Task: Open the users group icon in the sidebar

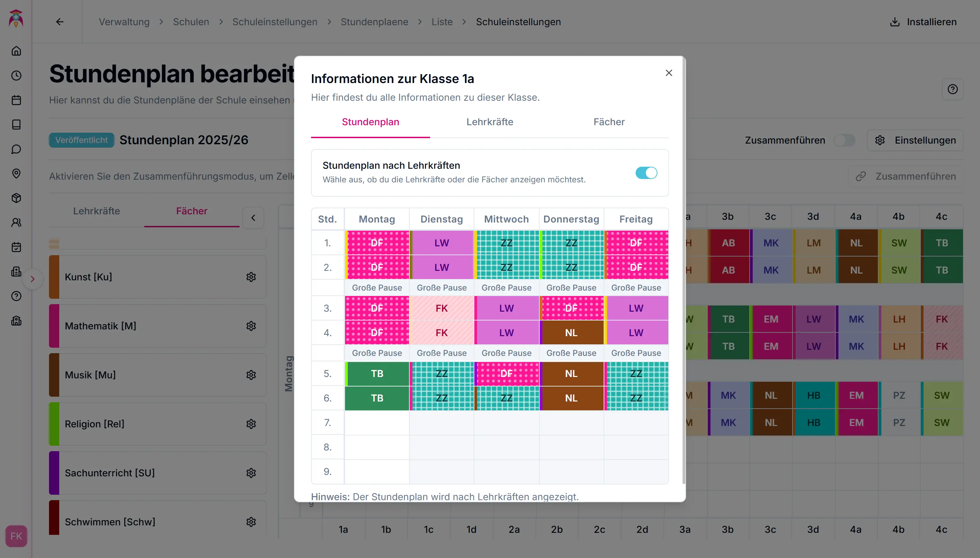Action: click(16, 222)
